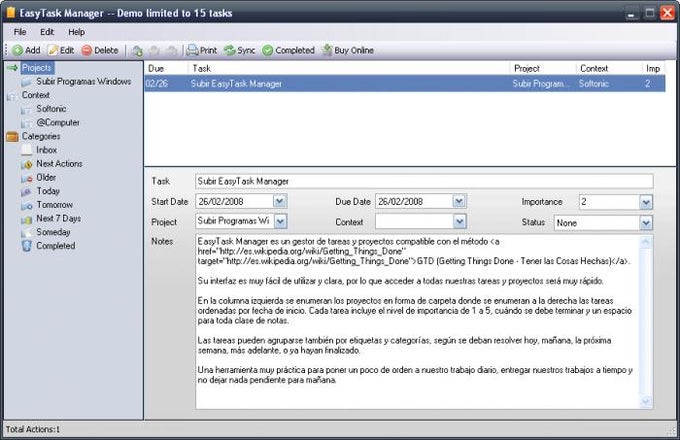Click the Start Date value field
Viewport: 680px width, 440px height.
234,201
